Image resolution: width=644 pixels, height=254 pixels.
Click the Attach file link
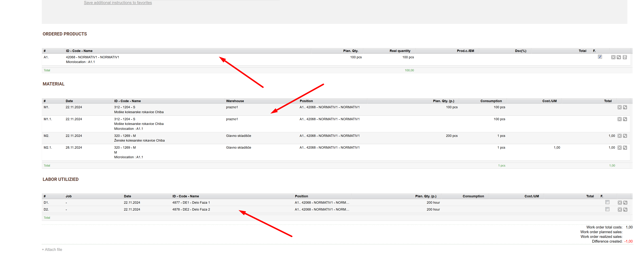point(52,249)
